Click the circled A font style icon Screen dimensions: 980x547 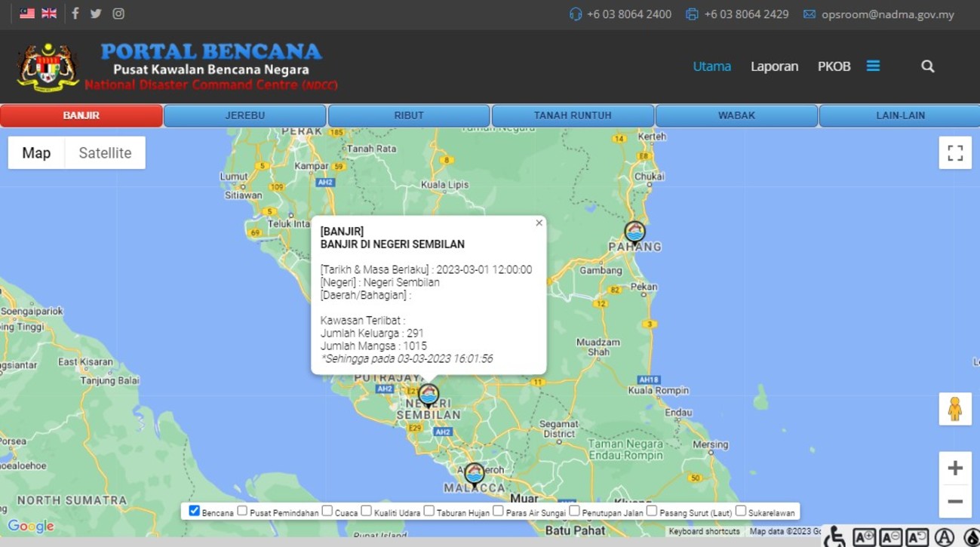click(945, 537)
